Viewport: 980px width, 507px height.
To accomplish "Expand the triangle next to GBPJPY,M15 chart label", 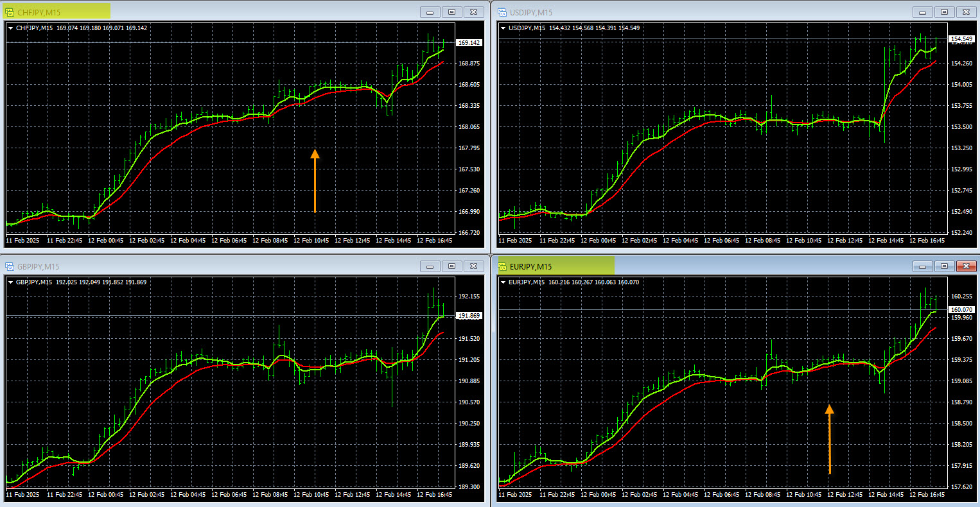I will [x=11, y=282].
